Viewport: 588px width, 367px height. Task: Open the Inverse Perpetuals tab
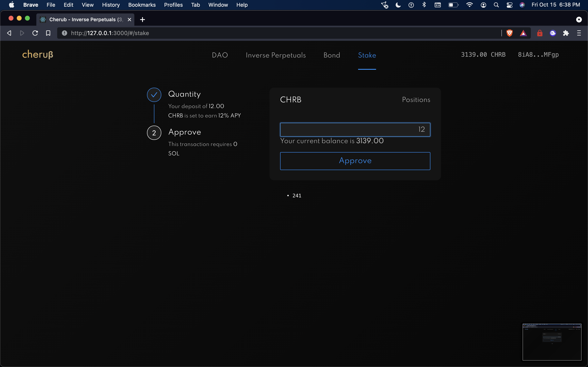coord(276,55)
